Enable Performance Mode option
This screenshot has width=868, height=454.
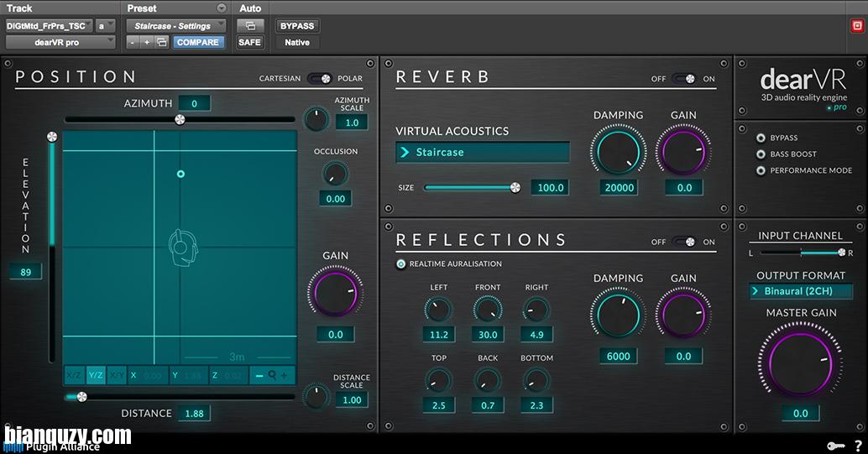[761, 170]
